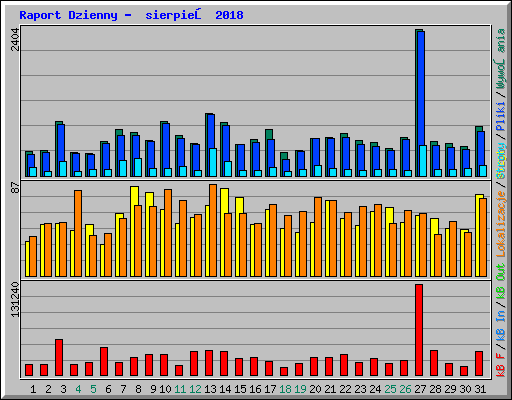
Task: Select green day number 25 on the x-axis
Action: click(390, 389)
